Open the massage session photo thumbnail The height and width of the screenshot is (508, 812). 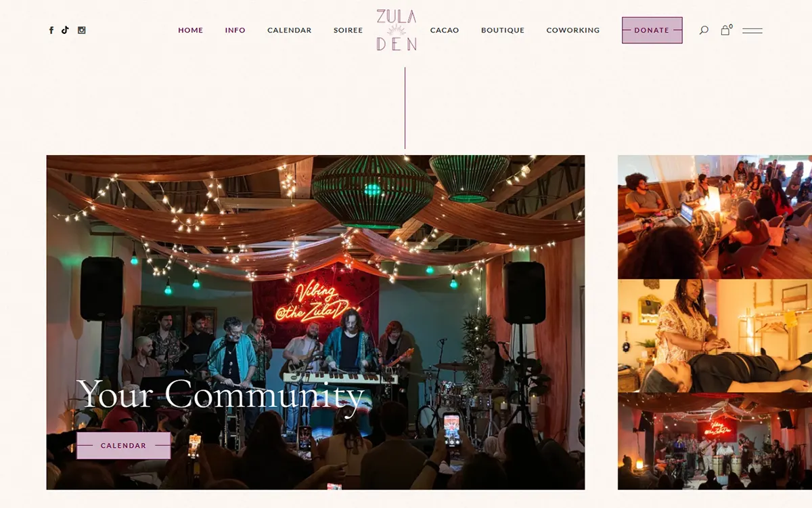pos(715,336)
